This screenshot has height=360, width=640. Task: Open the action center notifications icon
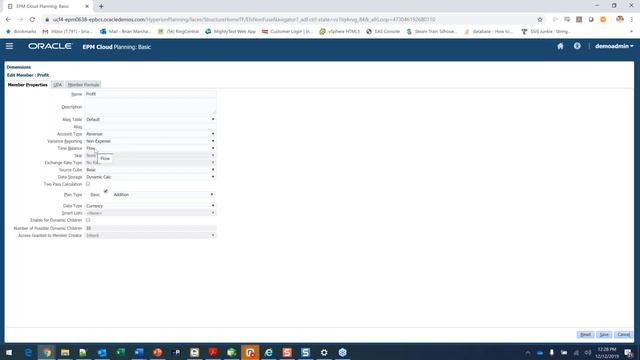tap(629, 353)
